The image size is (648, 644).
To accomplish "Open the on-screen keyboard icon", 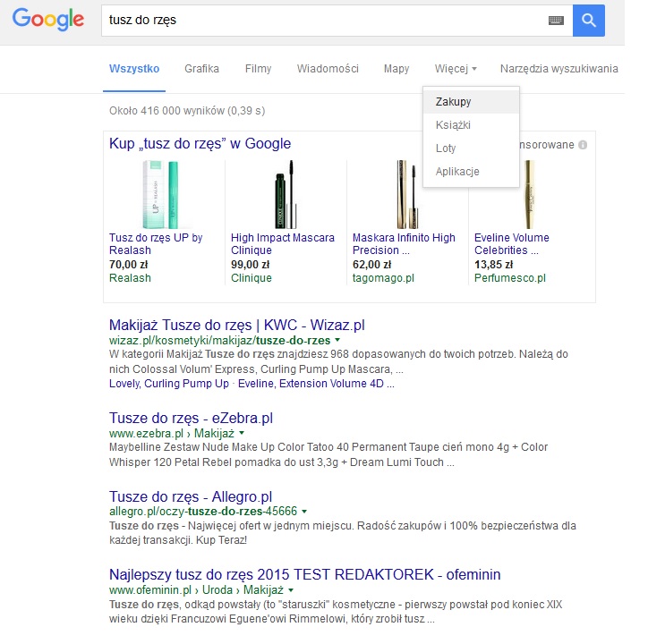I will tap(556, 21).
